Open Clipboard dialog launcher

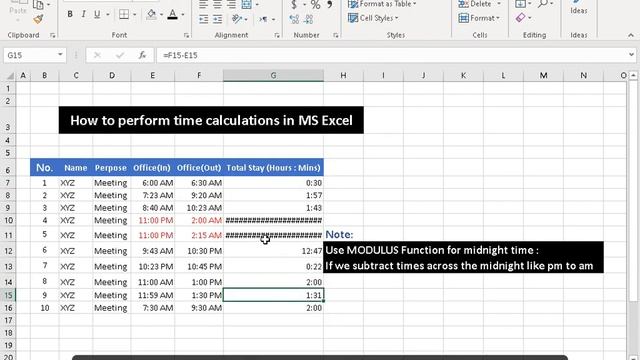click(53, 36)
